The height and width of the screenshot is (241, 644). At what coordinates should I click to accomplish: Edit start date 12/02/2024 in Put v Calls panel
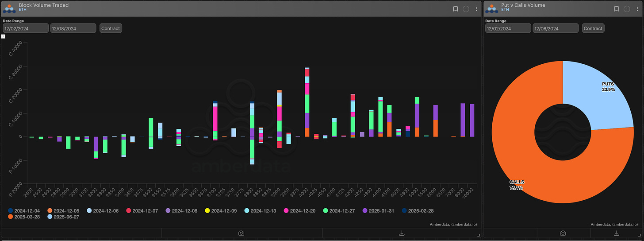pos(508,28)
